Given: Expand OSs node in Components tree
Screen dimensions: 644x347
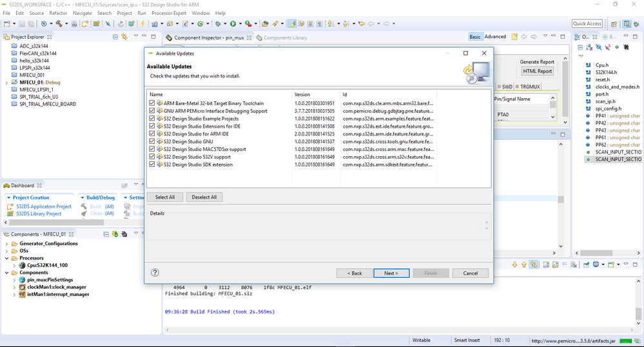Looking at the screenshot, I should pyautogui.click(x=6, y=251).
